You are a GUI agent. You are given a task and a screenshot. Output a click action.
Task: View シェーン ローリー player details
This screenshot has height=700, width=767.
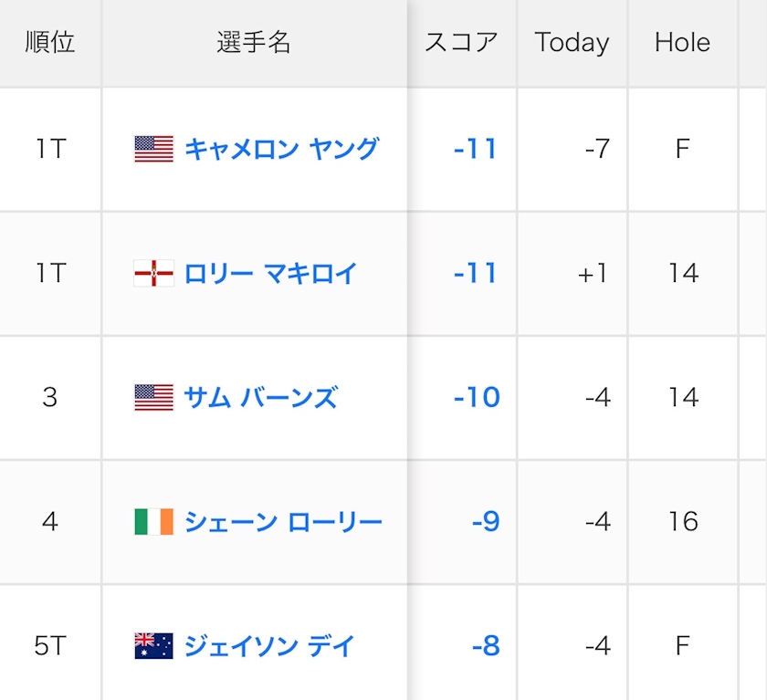point(283,521)
